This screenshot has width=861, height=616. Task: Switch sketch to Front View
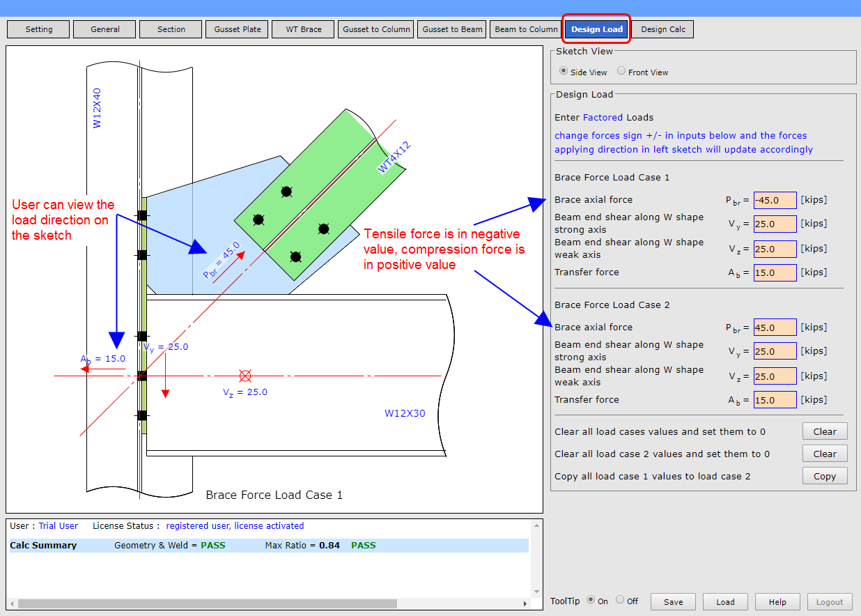[619, 71]
